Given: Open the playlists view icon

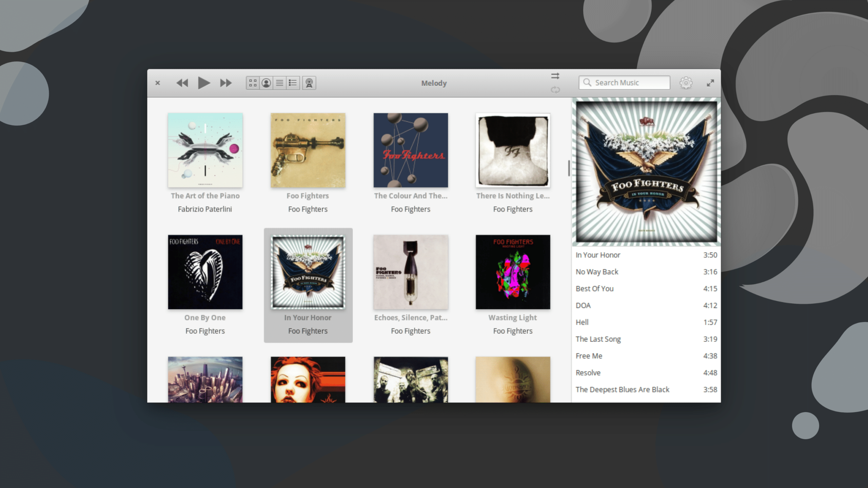Looking at the screenshot, I should pos(293,83).
